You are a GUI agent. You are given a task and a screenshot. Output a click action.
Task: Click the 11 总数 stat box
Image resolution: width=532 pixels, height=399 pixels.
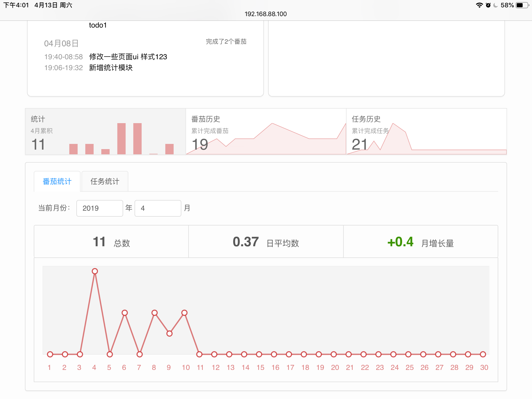[111, 242]
